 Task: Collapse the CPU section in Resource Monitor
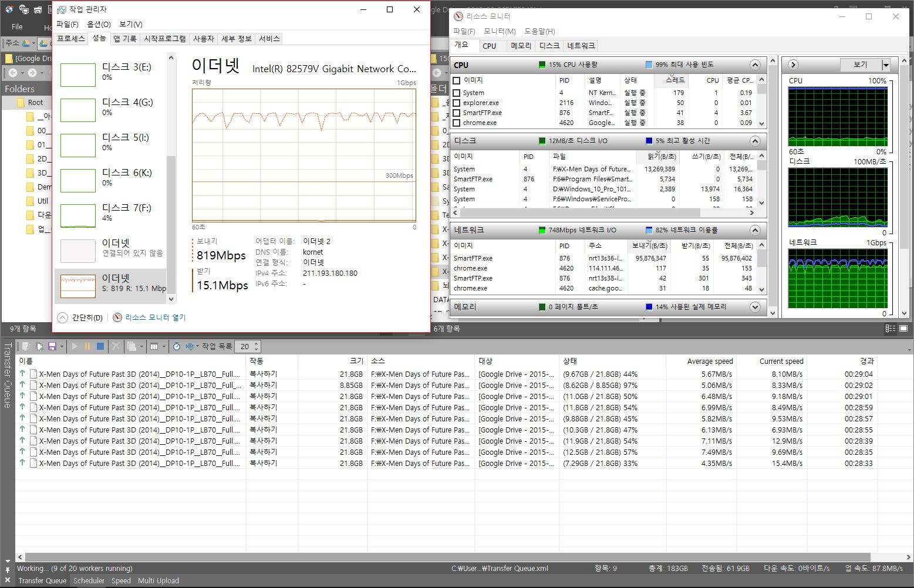(x=756, y=65)
